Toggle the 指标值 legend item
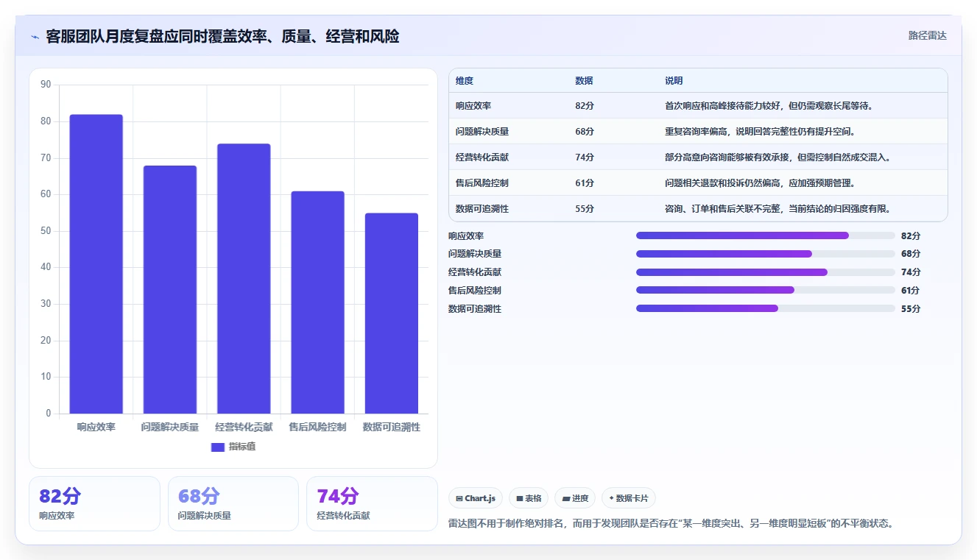This screenshot has height=560, width=977. (233, 447)
